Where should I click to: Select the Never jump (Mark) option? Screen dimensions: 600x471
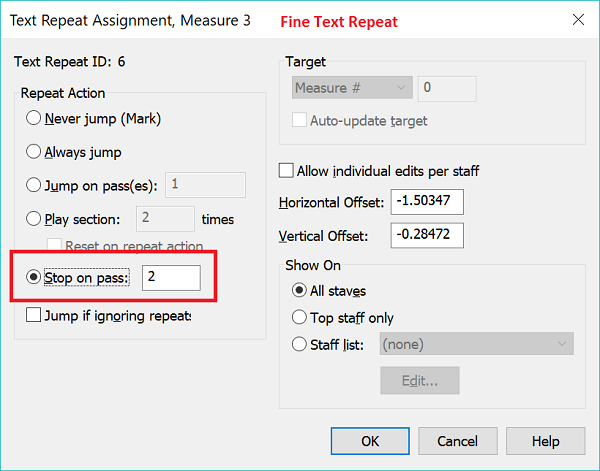point(35,119)
